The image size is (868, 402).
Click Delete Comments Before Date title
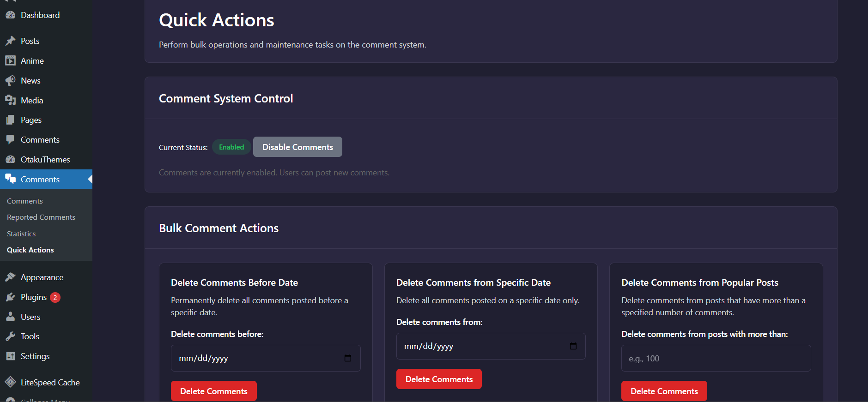tap(234, 282)
